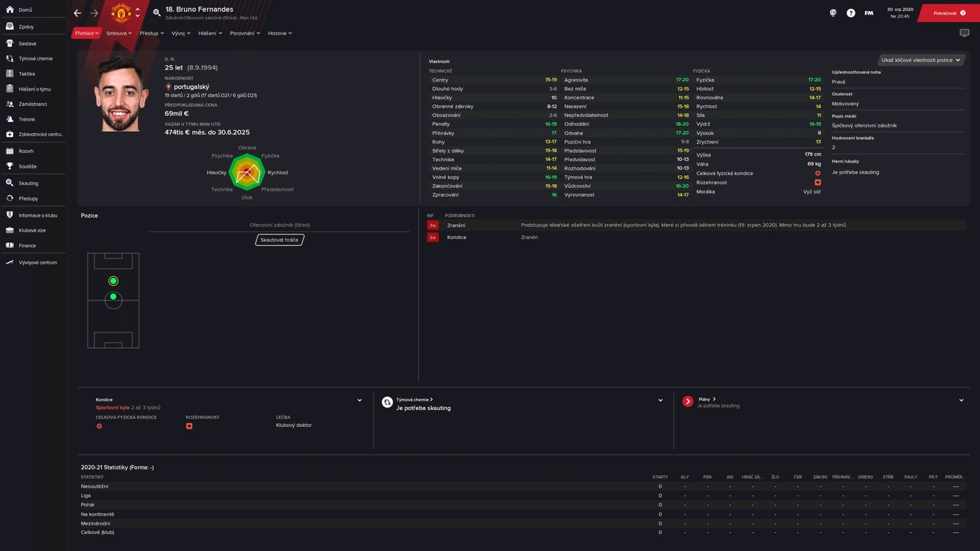
Task: Click the back arrow navigation icon
Action: (x=78, y=13)
